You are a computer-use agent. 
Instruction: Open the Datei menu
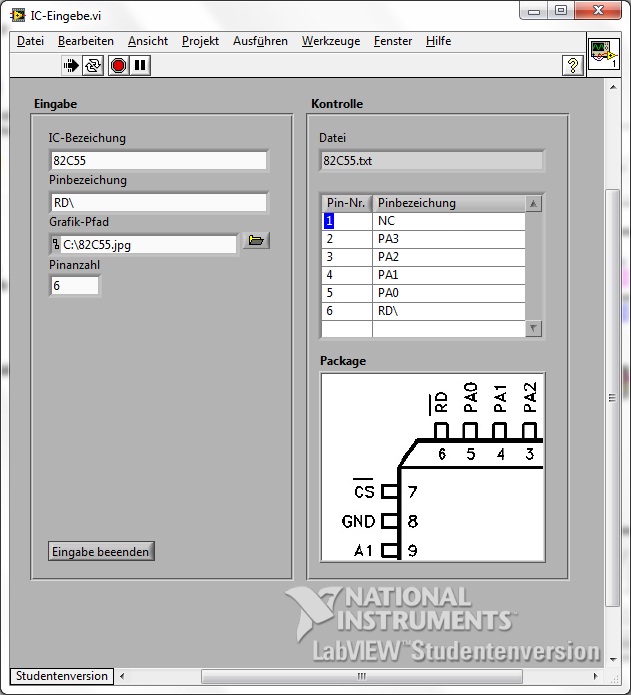click(30, 41)
